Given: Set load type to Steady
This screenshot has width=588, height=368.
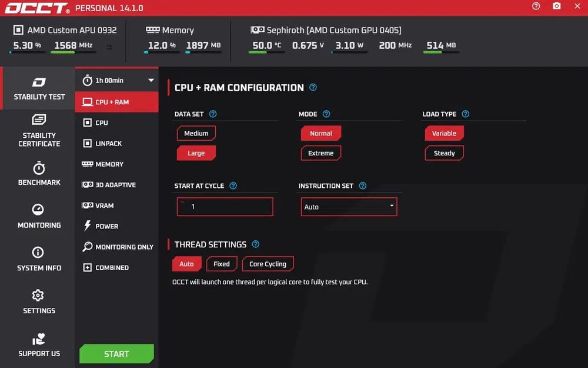Looking at the screenshot, I should [x=444, y=153].
